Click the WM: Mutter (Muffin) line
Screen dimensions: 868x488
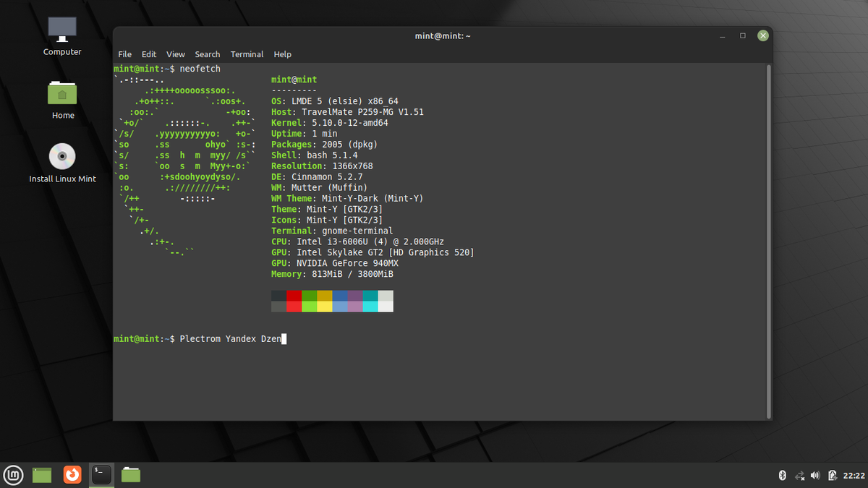click(320, 188)
